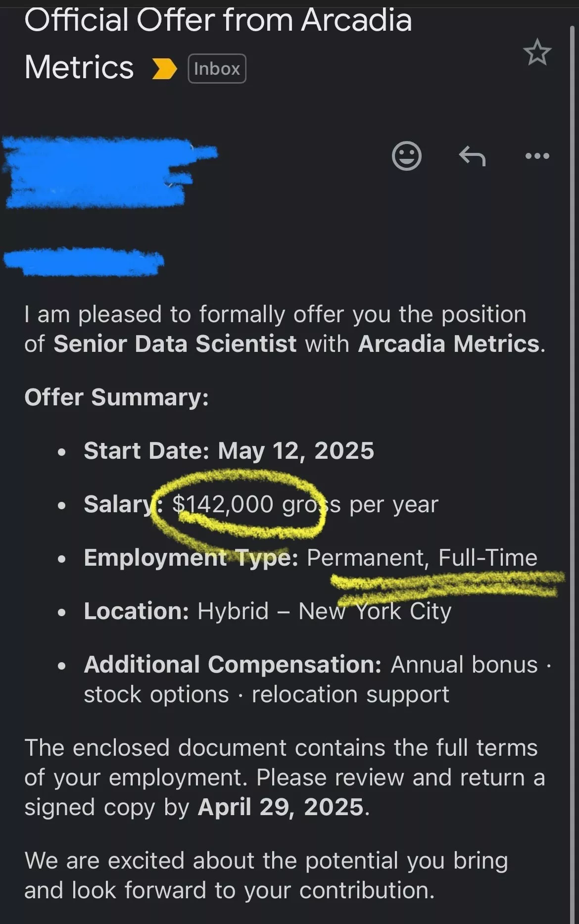
Task: Add an emoji reaction to email
Action: (x=407, y=156)
